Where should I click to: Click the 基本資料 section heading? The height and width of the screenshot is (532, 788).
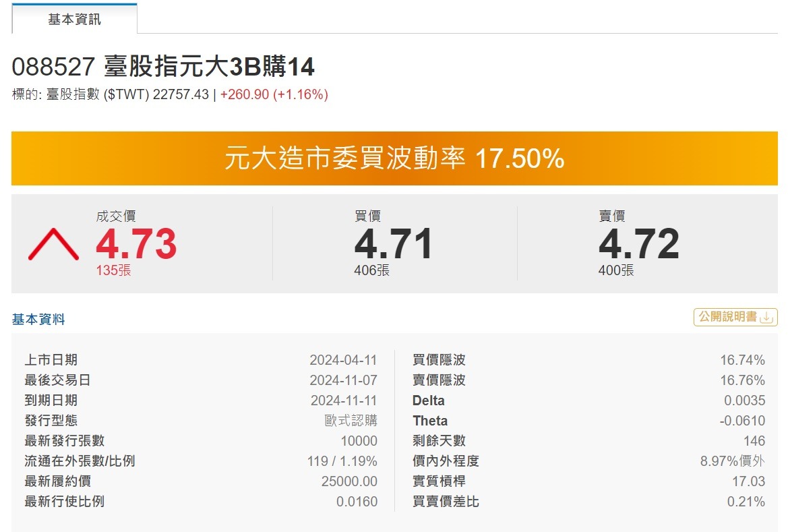click(x=38, y=320)
